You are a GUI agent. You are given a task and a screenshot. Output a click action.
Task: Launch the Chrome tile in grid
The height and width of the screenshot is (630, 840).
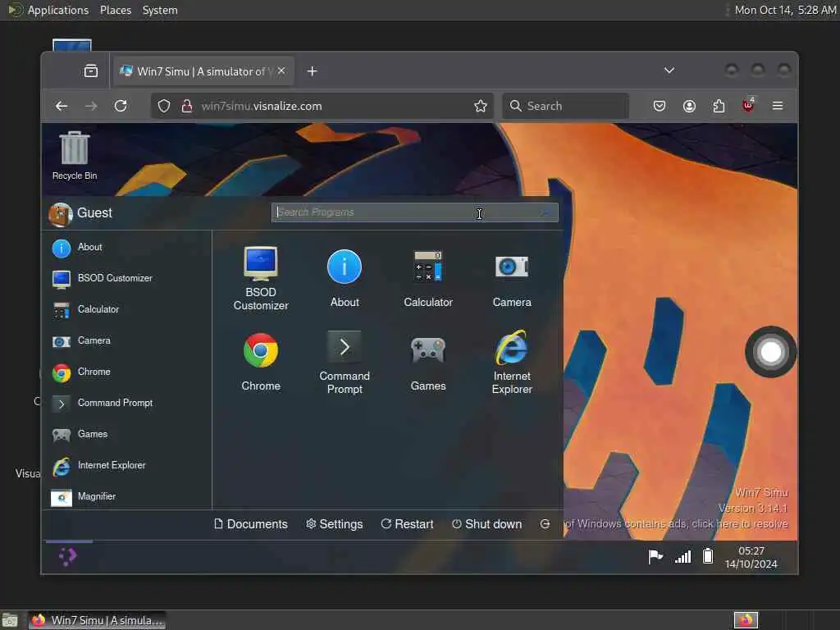pos(261,362)
